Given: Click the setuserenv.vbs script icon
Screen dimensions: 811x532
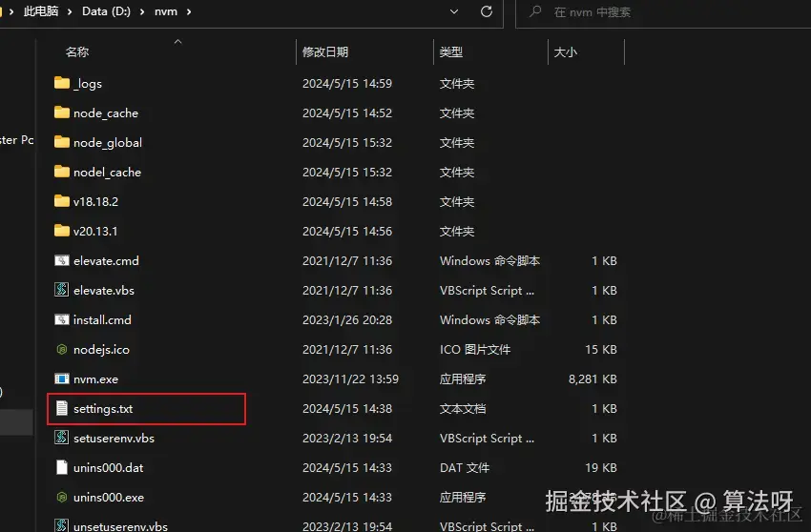Looking at the screenshot, I should [62, 438].
